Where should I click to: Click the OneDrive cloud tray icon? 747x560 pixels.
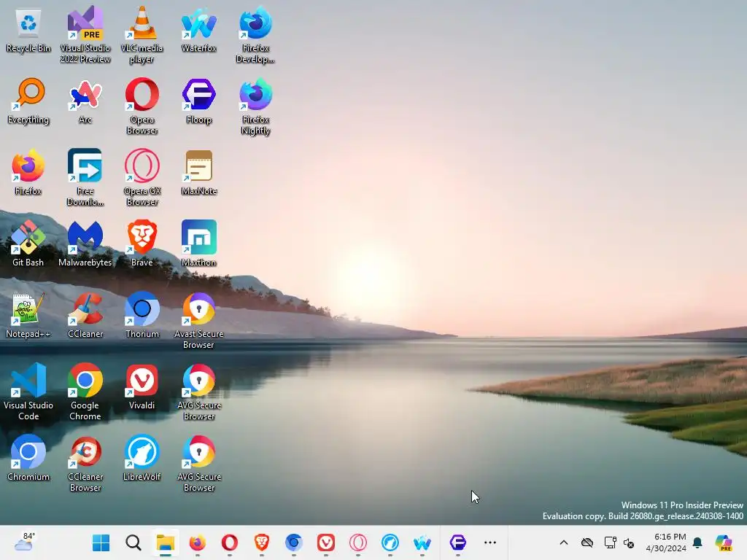coord(587,542)
